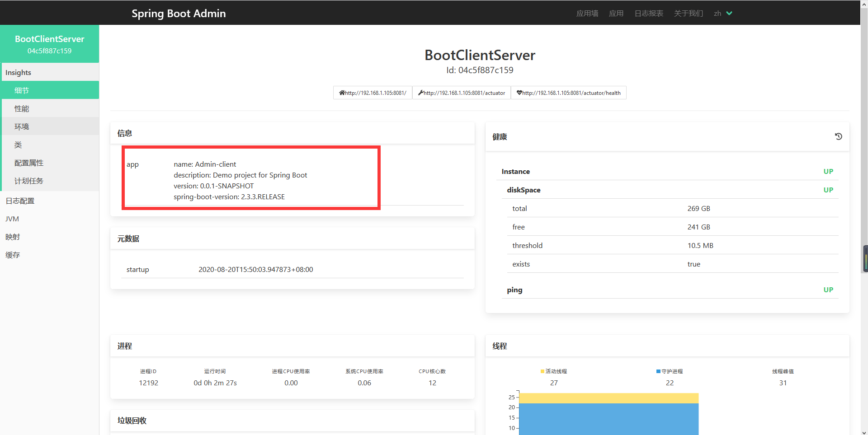This screenshot has width=868, height=435.
Task: Open the 日志配置 sidebar link
Action: pyautogui.click(x=20, y=201)
